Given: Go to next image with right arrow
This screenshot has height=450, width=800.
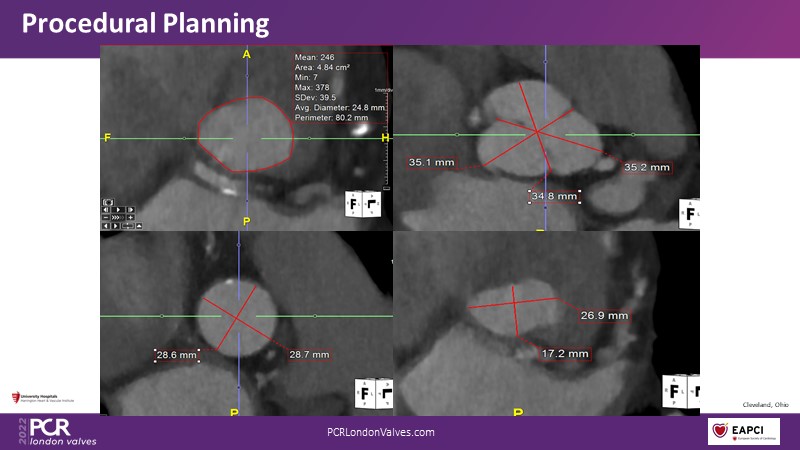Looking at the screenshot, I should click(x=115, y=226).
